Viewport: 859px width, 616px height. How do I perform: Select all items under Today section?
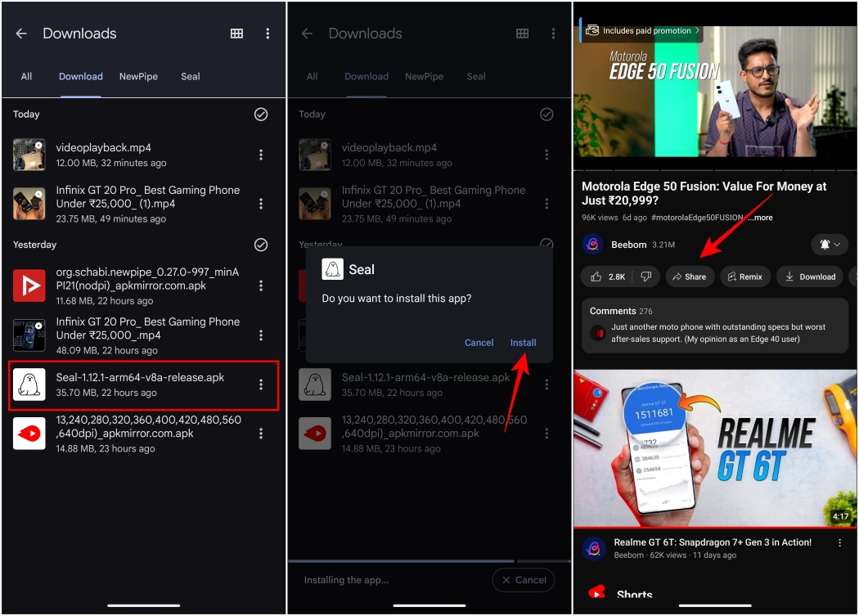[x=261, y=115]
